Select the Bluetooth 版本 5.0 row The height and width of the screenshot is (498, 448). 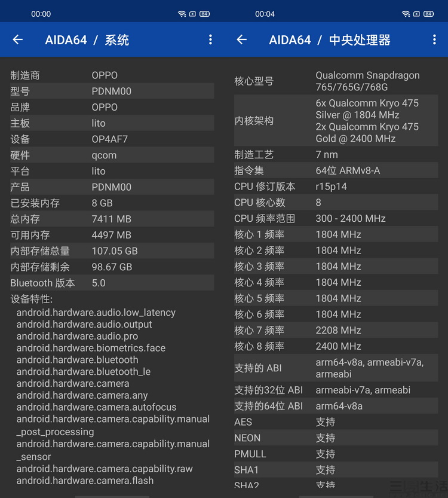point(112,283)
